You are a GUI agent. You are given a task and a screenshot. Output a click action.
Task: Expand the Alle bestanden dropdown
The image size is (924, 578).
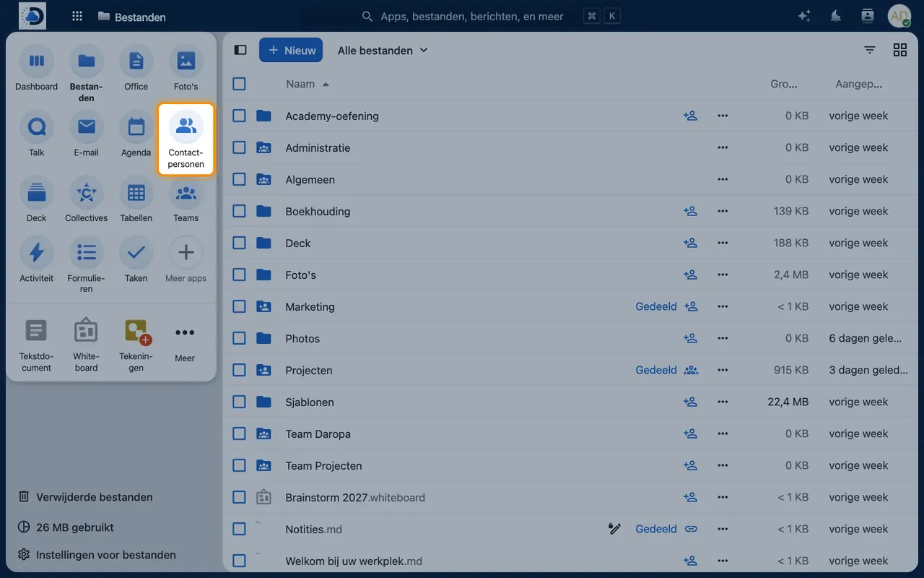[383, 50]
